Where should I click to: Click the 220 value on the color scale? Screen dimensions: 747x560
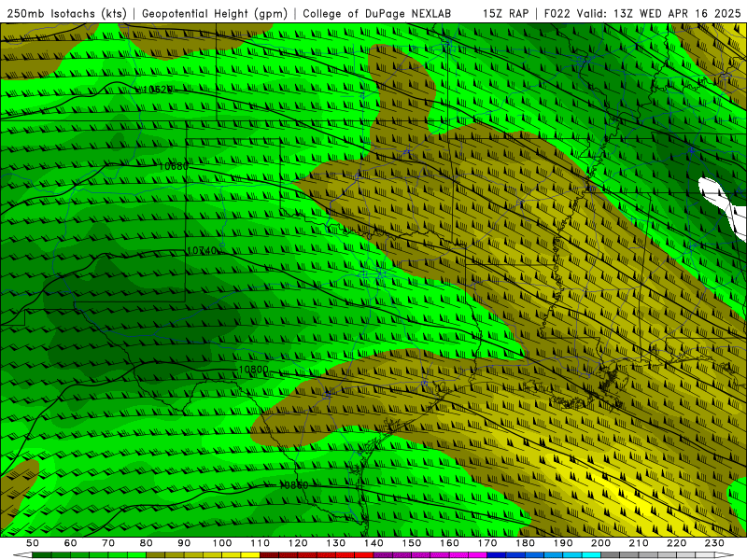click(676, 543)
